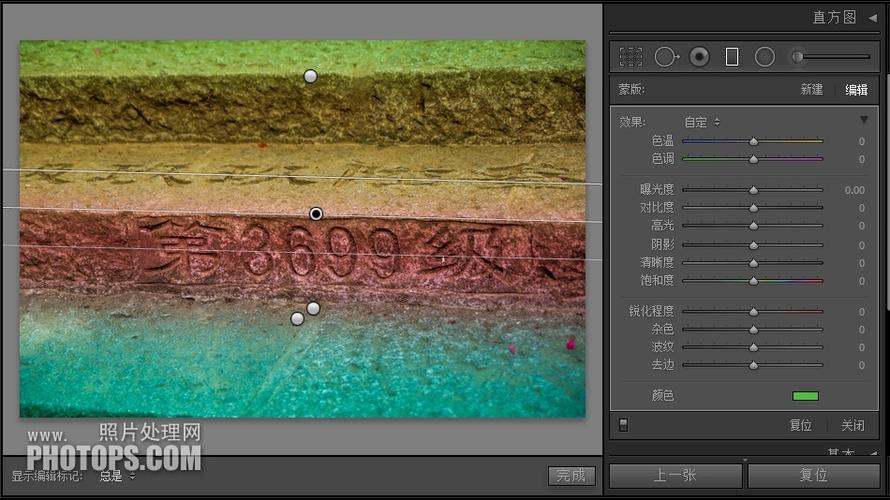Image resolution: width=890 pixels, height=500 pixels.
Task: Adjust the 杂色 slider handle
Action: tap(754, 330)
